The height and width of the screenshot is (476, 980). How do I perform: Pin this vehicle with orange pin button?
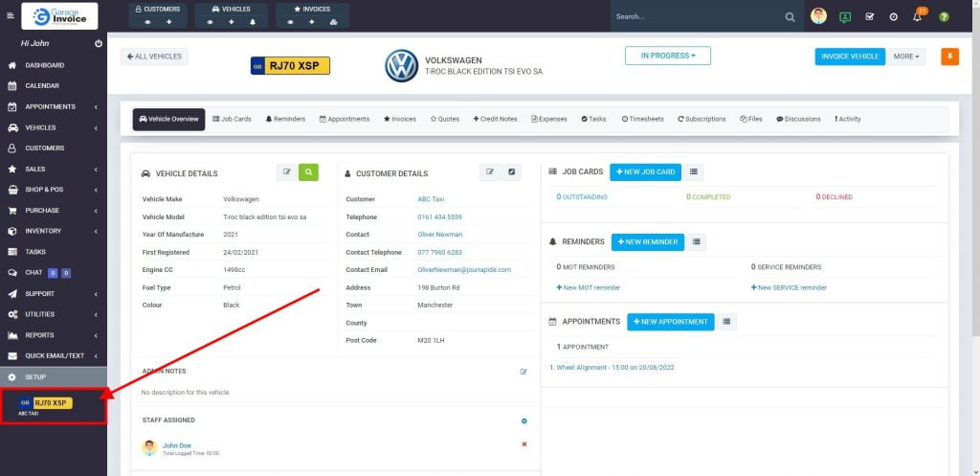point(949,57)
